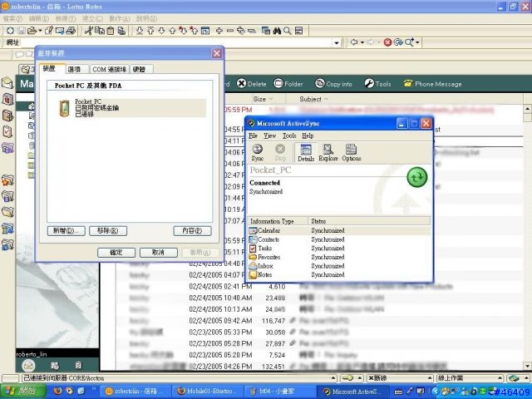Click the Size column sort arrow
This screenshot has height=399, width=532.
[271, 99]
